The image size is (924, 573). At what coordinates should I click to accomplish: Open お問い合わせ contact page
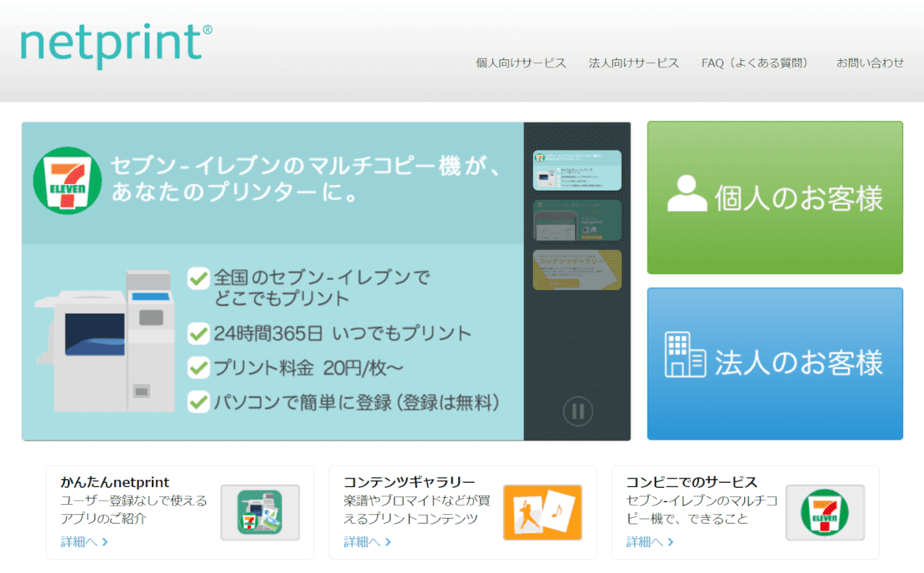(870, 63)
